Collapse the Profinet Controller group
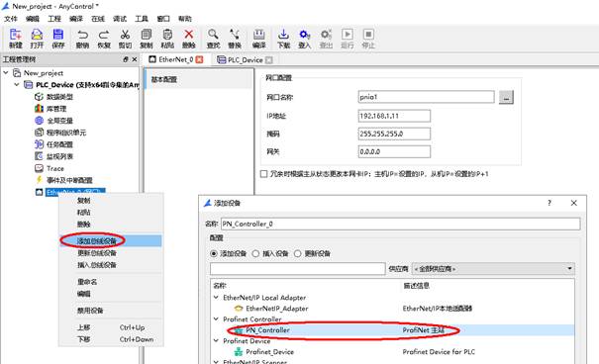 click(x=216, y=318)
